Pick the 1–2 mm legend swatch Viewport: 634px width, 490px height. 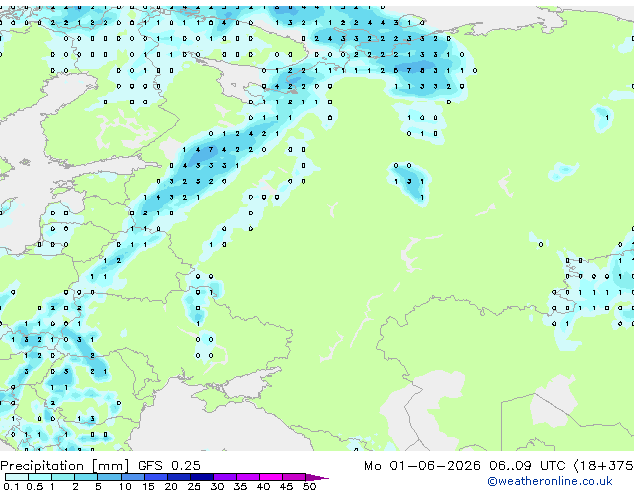click(63, 477)
